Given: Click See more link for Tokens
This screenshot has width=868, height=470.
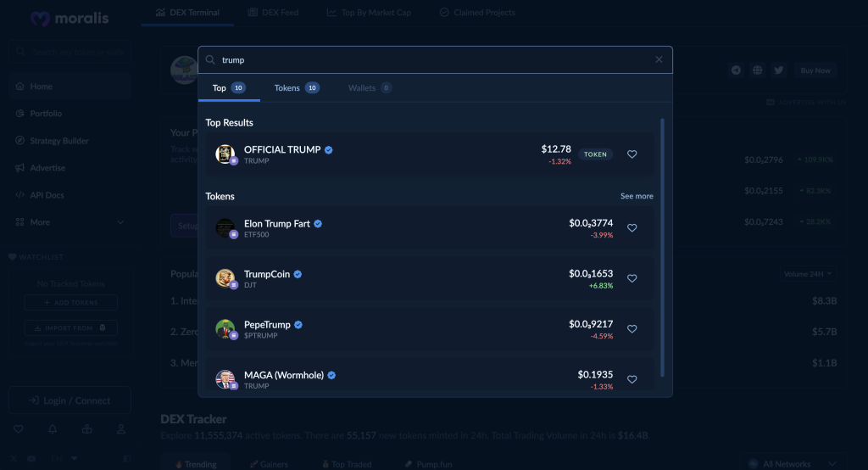Looking at the screenshot, I should click(x=637, y=196).
